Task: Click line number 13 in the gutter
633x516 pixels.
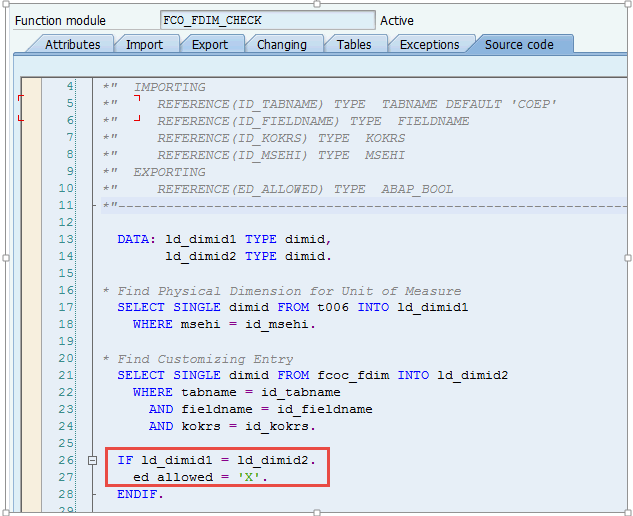Action: point(66,239)
